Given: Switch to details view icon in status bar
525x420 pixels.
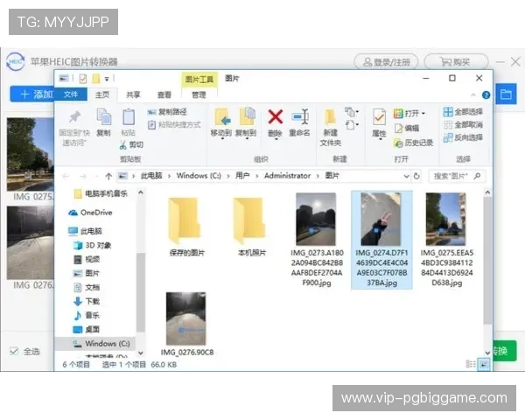Looking at the screenshot, I should (471, 364).
